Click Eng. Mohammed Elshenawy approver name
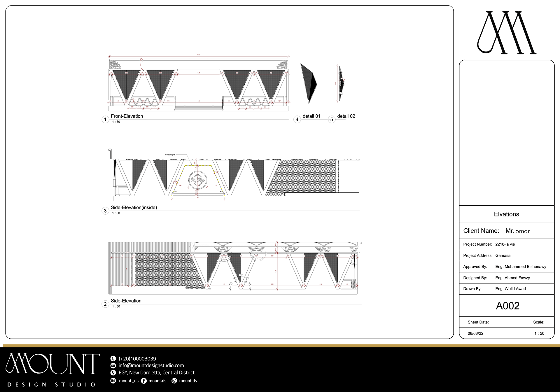560x392 pixels. (x=521, y=267)
